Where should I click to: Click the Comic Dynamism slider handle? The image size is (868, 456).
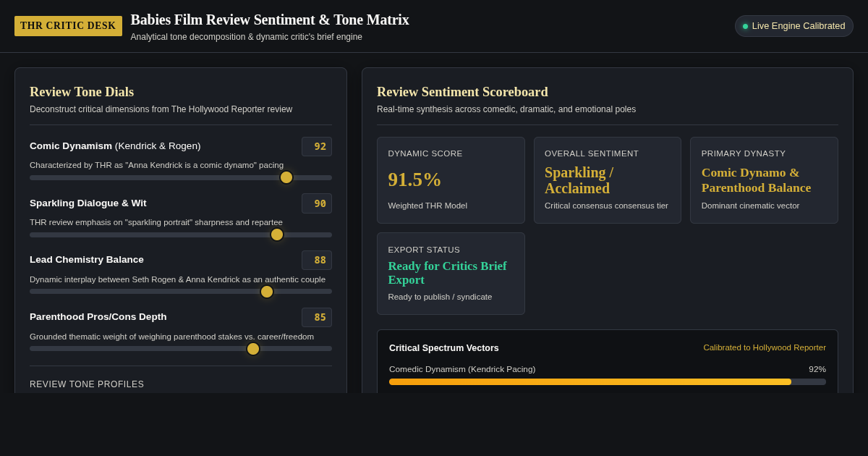[286, 177]
